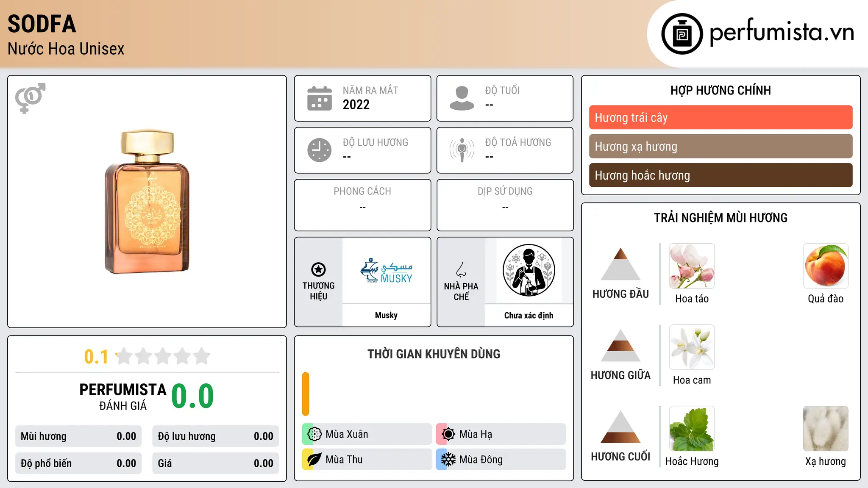Click the Perfumista đánh giá label
This screenshot has width=868, height=488.
[x=123, y=396]
